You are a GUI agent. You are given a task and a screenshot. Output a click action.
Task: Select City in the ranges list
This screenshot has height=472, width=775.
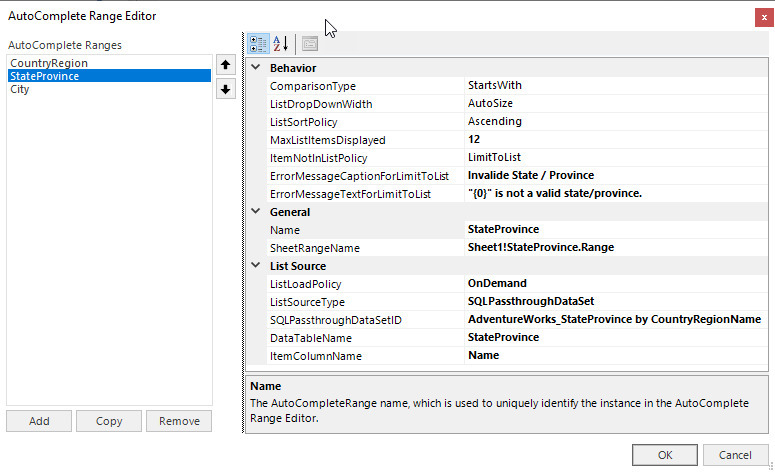[x=109, y=89]
